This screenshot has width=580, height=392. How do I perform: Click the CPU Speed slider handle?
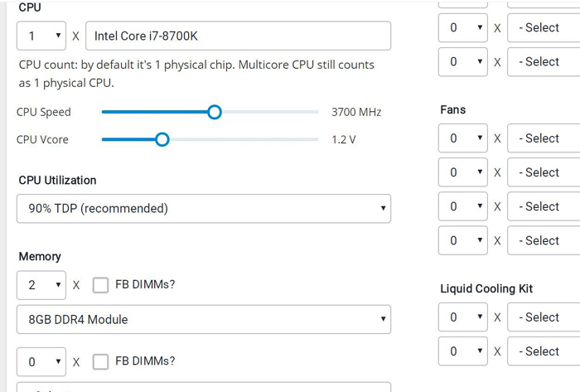pos(214,112)
